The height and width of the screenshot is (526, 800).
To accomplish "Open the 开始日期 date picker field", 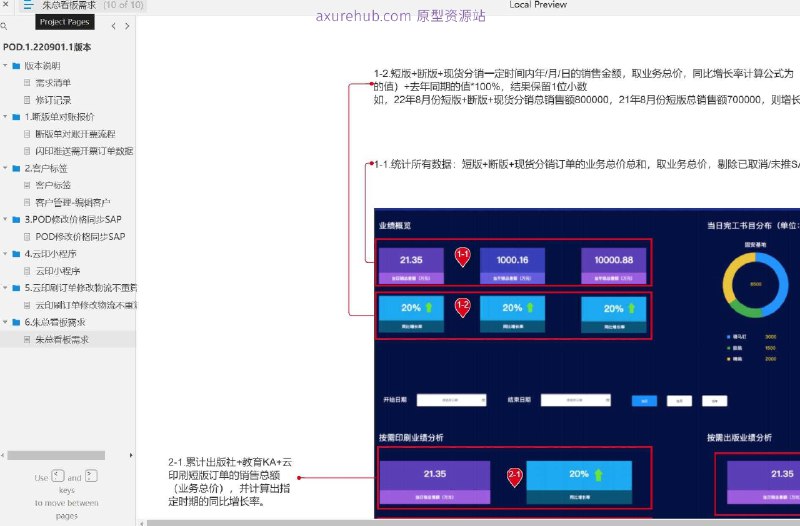I will tap(452, 400).
